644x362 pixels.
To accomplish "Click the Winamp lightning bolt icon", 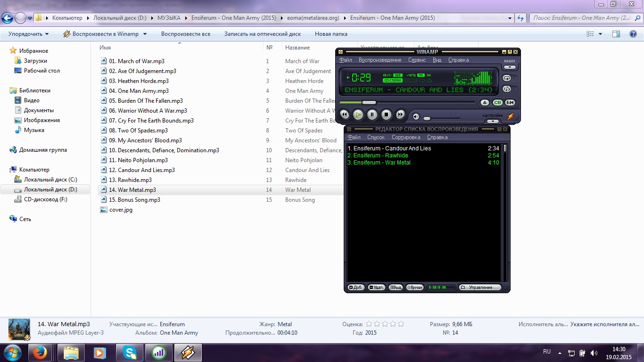I will [x=511, y=116].
